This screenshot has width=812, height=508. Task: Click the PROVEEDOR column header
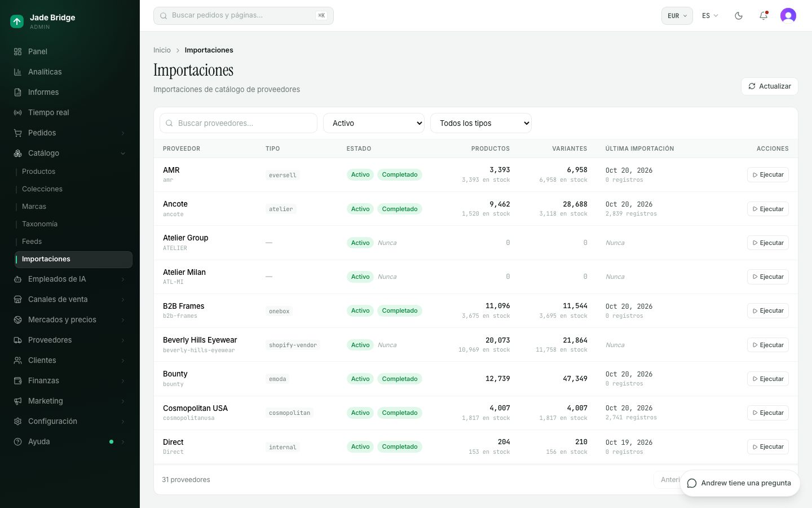point(182,148)
